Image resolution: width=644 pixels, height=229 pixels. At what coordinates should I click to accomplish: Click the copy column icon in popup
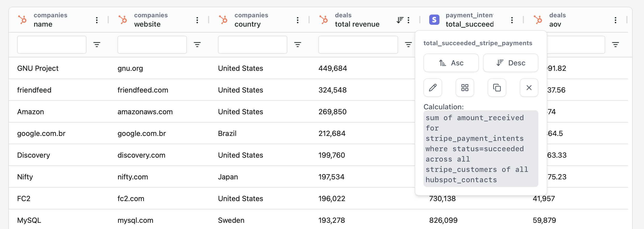(497, 88)
